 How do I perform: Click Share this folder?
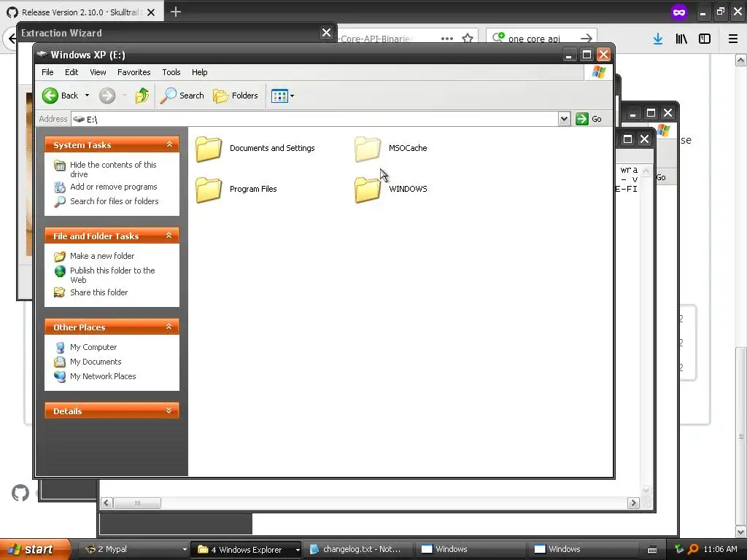point(98,292)
